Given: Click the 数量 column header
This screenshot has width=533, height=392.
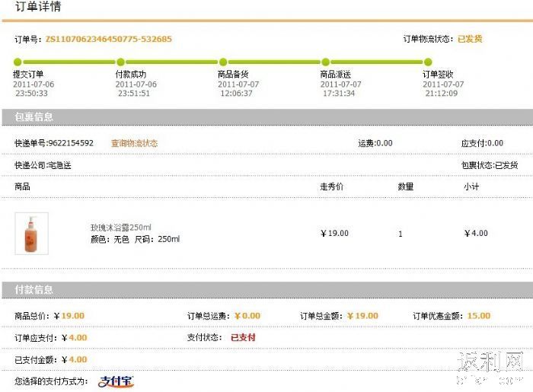Looking at the screenshot, I should (406, 186).
